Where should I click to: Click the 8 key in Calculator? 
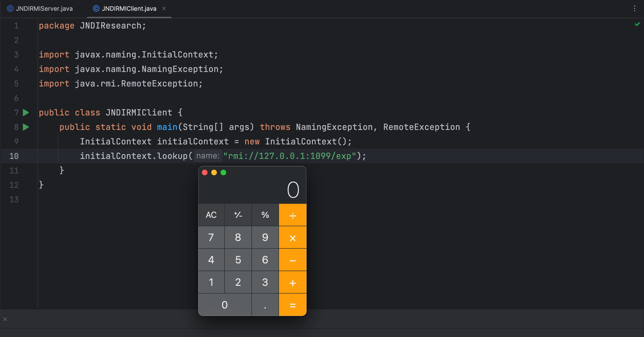(238, 237)
